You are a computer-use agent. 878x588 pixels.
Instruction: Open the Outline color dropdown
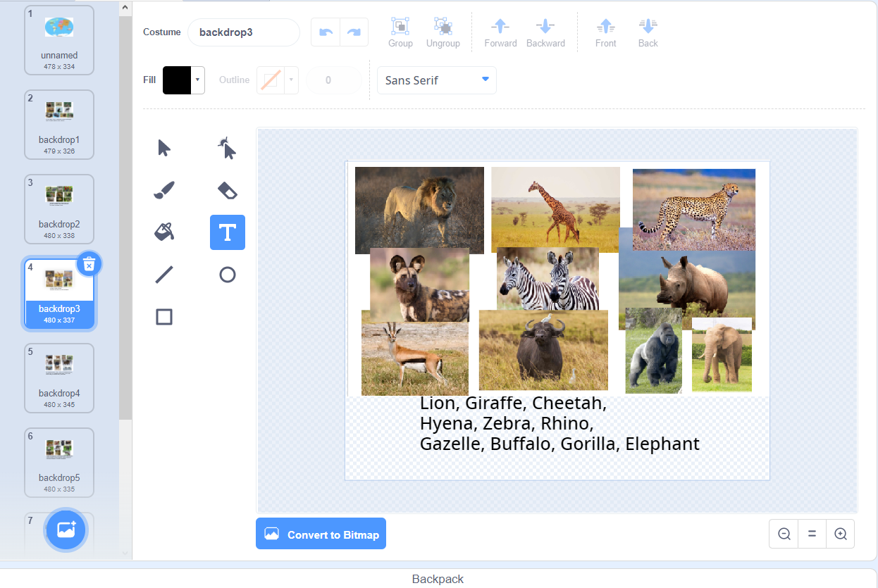click(278, 80)
